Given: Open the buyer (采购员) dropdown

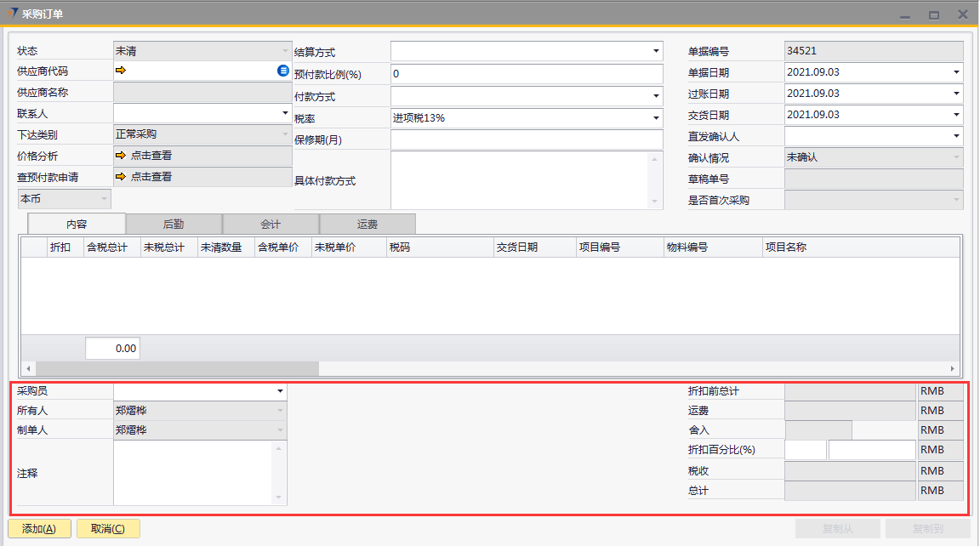Looking at the screenshot, I should point(279,391).
